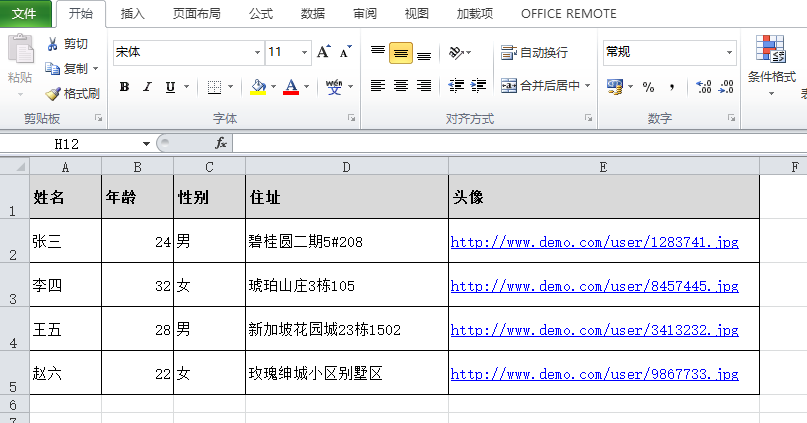Expand fill color palette arrow

(x=273, y=87)
